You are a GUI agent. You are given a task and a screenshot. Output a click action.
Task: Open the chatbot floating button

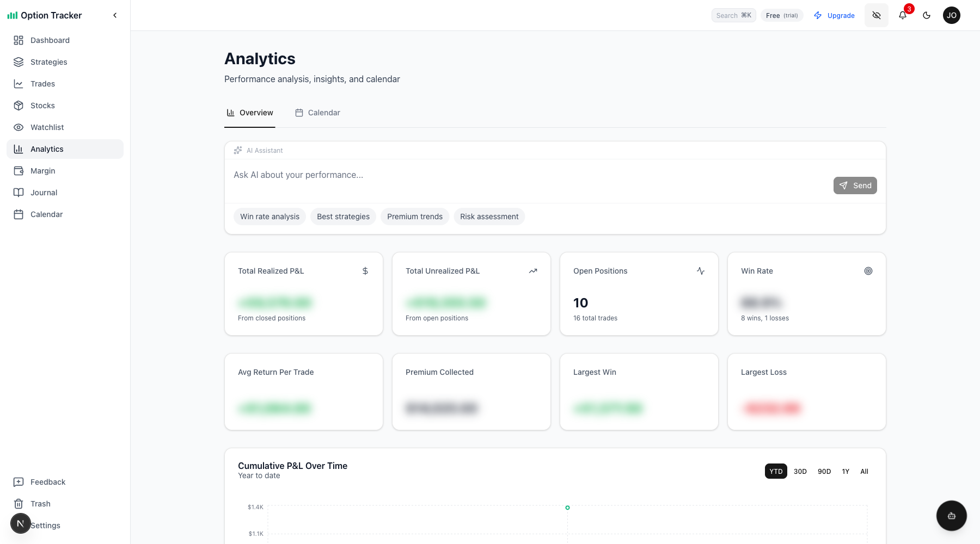click(x=951, y=516)
